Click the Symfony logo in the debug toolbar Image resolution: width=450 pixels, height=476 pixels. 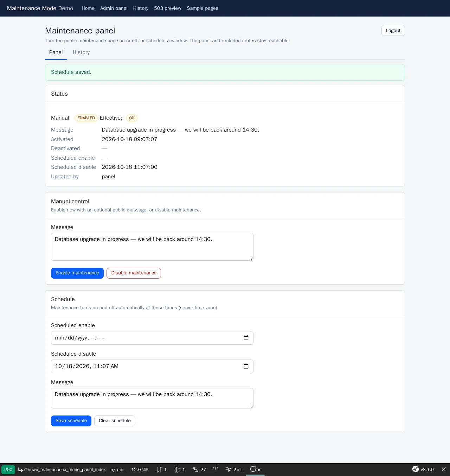416,469
